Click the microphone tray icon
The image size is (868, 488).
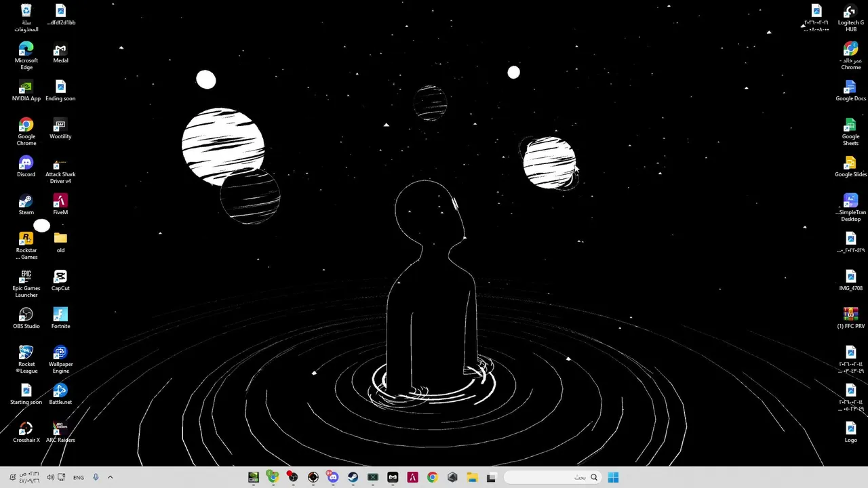tap(96, 478)
